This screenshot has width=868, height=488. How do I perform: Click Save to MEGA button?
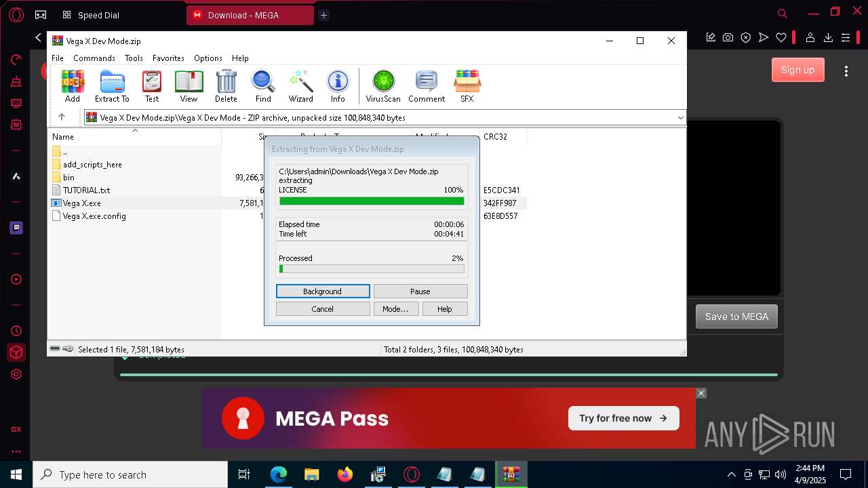[736, 317]
